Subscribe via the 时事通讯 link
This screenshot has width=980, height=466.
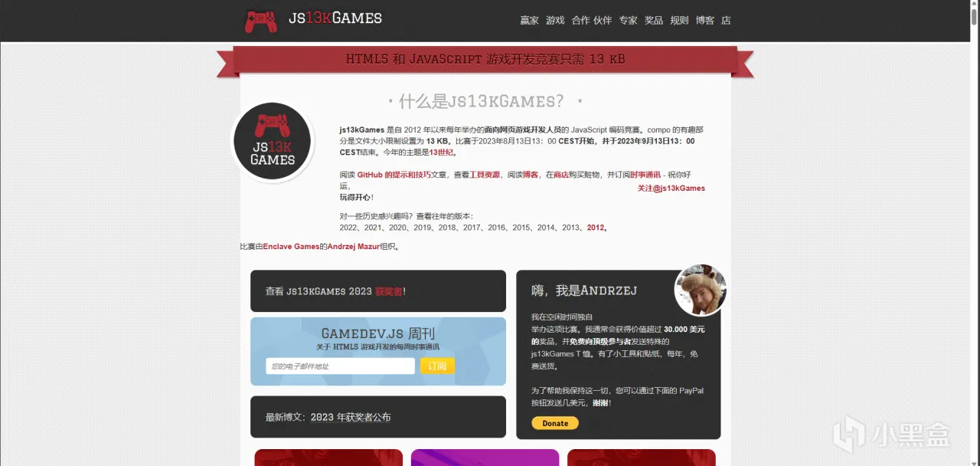[645, 175]
